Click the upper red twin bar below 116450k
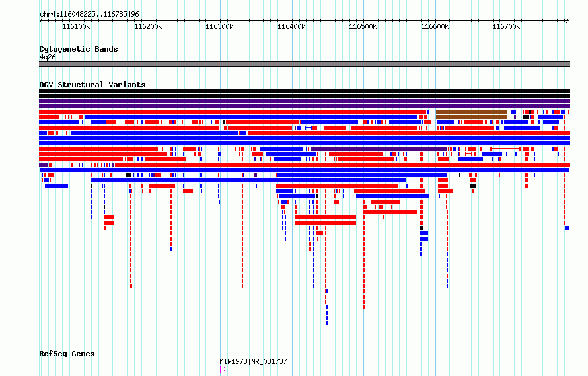The height and width of the screenshot is (376, 588). tap(326, 217)
